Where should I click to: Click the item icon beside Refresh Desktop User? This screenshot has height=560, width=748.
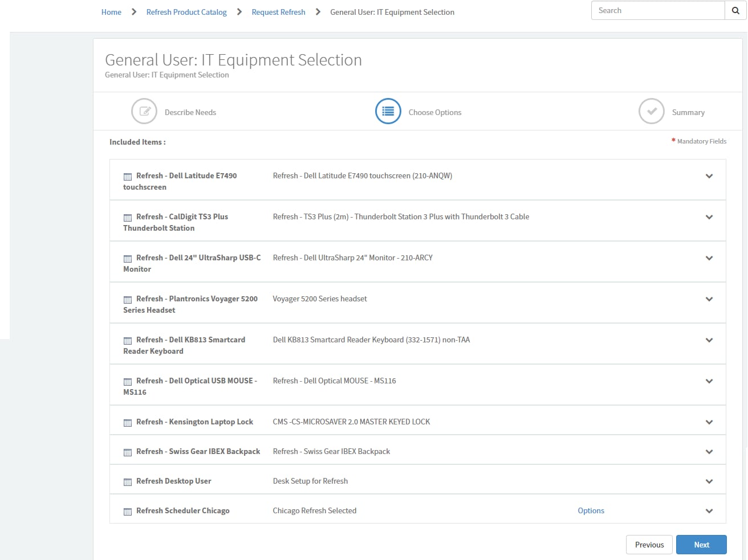pos(128,482)
